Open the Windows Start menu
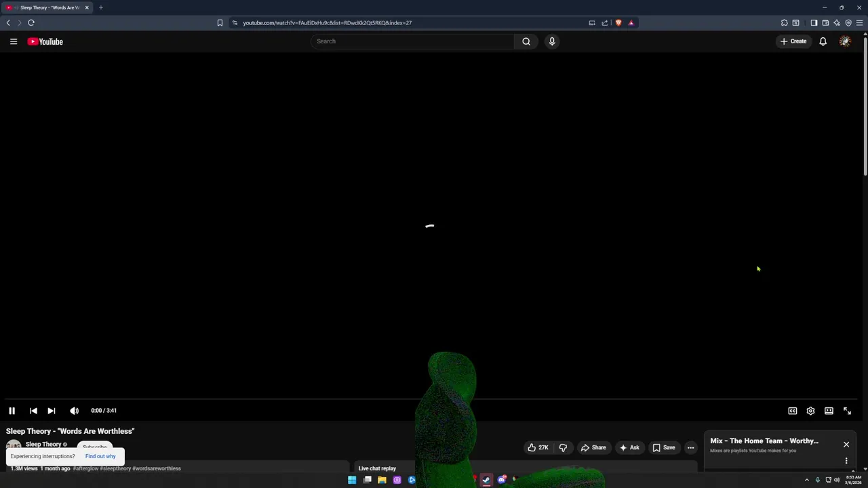The height and width of the screenshot is (488, 868). [352, 480]
